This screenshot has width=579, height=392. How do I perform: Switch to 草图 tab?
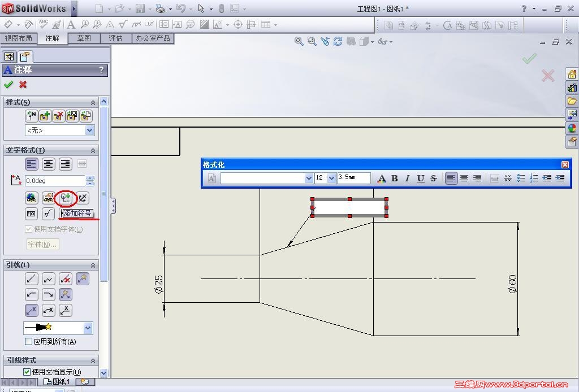tap(84, 38)
